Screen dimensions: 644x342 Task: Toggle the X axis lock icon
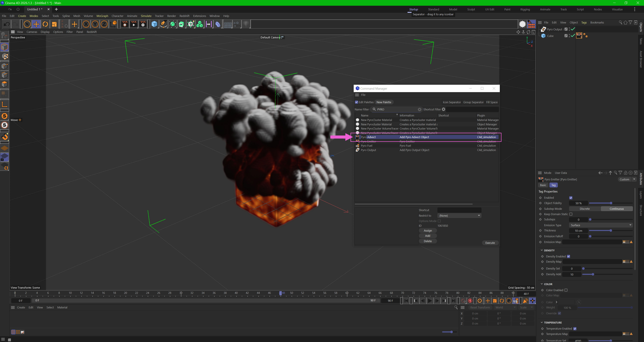tap(86, 24)
